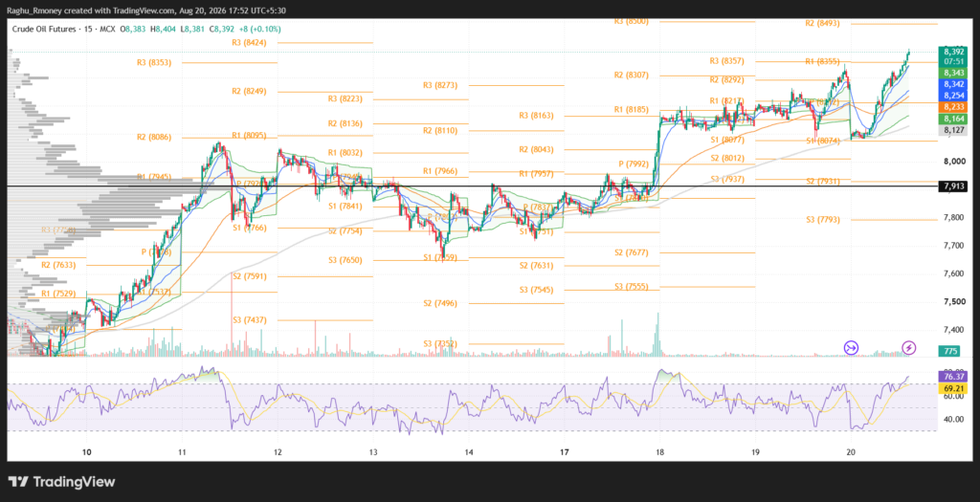
Task: Select the current price tag 8,392
Action: pyautogui.click(x=953, y=52)
